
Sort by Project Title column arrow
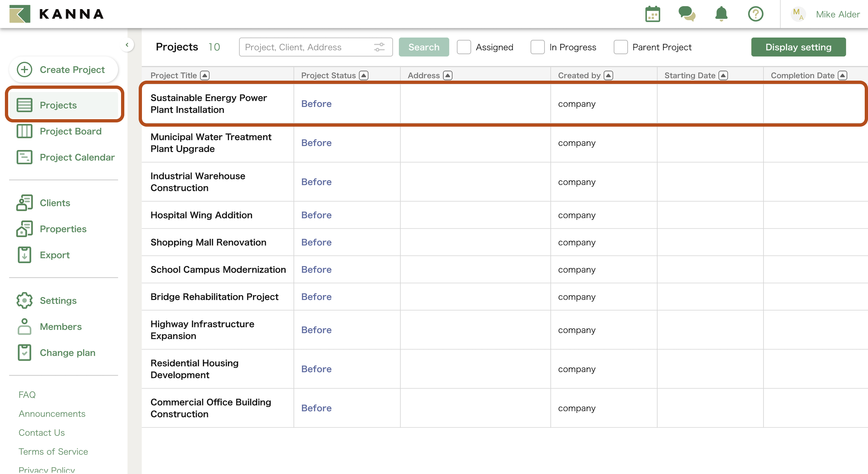205,75
